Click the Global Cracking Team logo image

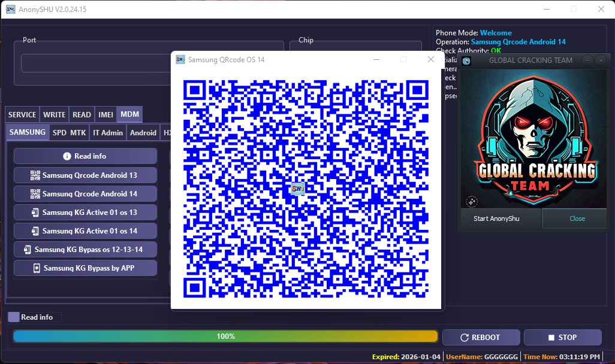[x=534, y=138]
